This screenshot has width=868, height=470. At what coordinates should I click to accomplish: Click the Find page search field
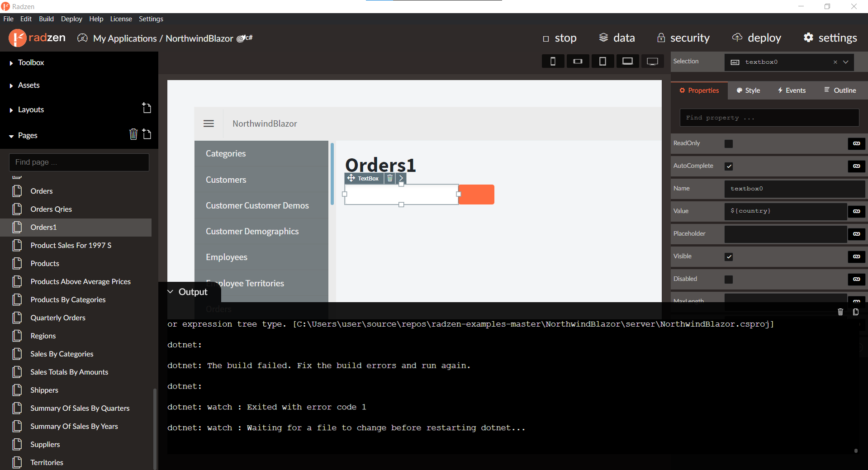pos(79,162)
